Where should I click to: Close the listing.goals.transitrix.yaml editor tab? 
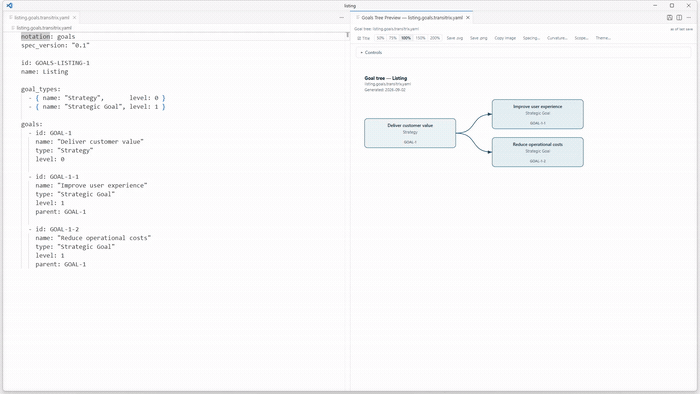click(75, 18)
